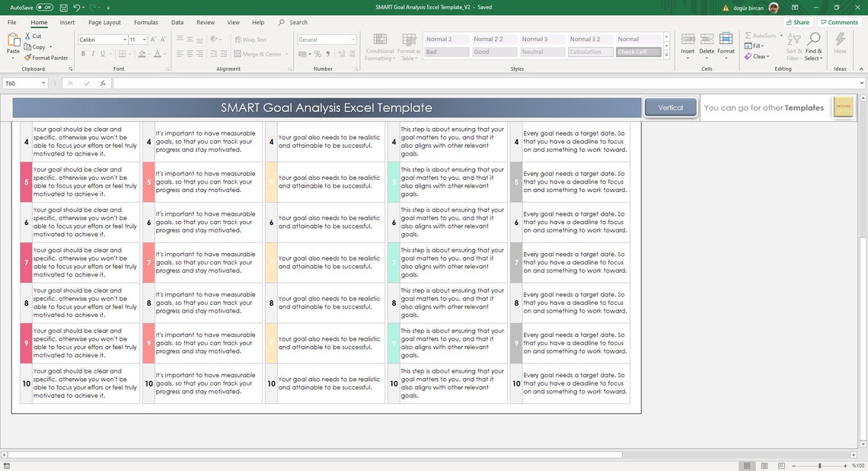Open the Review ribbon tab

point(204,22)
